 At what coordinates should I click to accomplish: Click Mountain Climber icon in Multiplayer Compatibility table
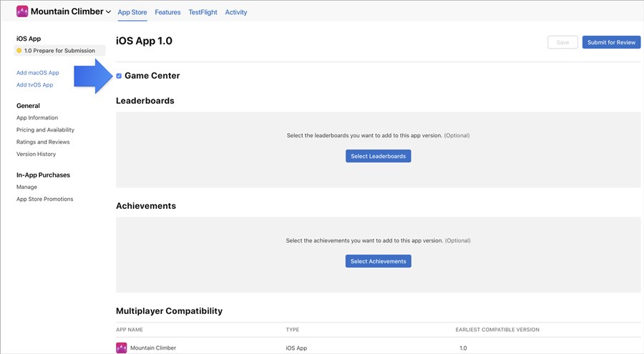pyautogui.click(x=121, y=348)
